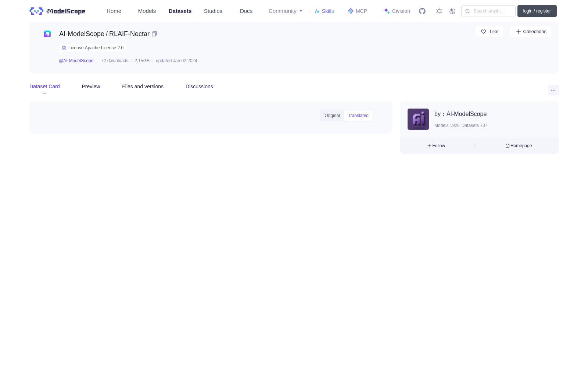Expand the Community dropdown menu
Viewport: 588px width, 368px height.
point(286,11)
